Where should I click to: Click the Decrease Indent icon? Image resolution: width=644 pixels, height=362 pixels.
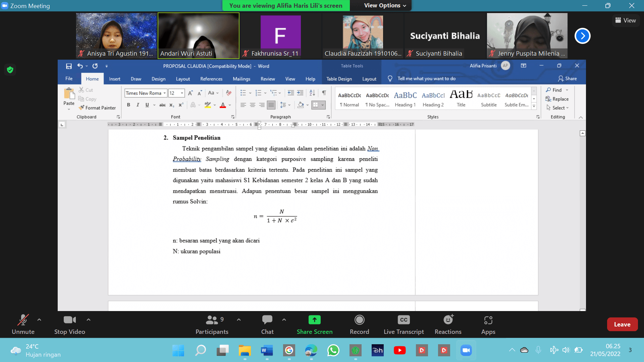point(291,93)
